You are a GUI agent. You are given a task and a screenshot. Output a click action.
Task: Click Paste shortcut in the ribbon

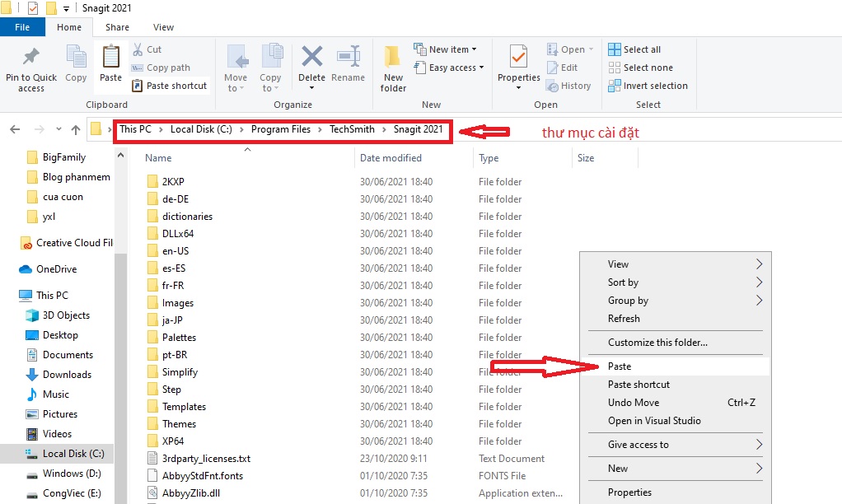point(170,86)
